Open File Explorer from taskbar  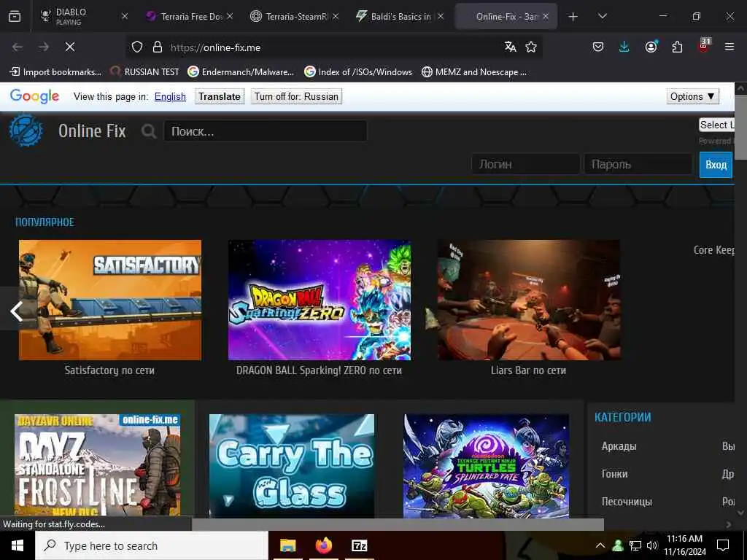coord(287,545)
